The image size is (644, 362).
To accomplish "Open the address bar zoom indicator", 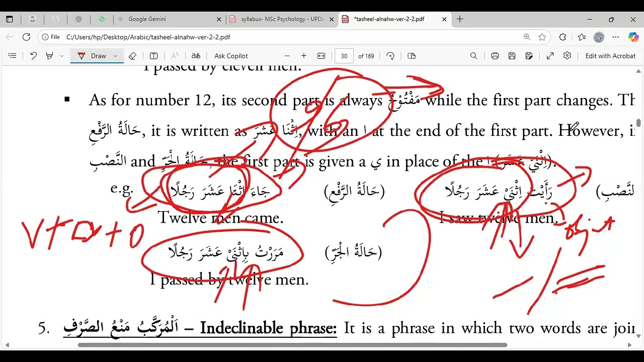I will (x=527, y=37).
